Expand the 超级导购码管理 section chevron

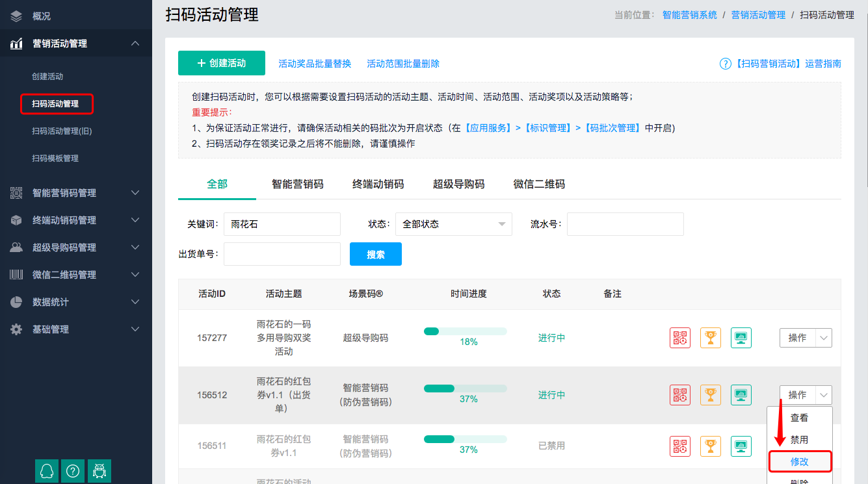(x=135, y=248)
